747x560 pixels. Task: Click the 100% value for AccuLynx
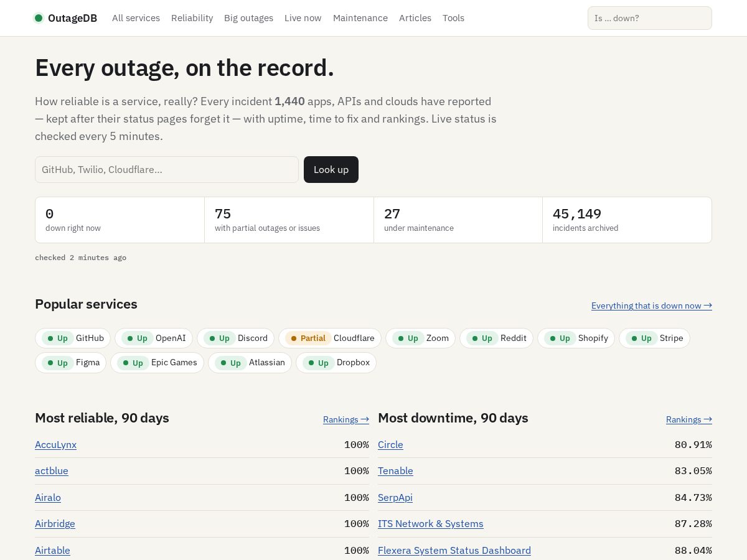coord(357,444)
